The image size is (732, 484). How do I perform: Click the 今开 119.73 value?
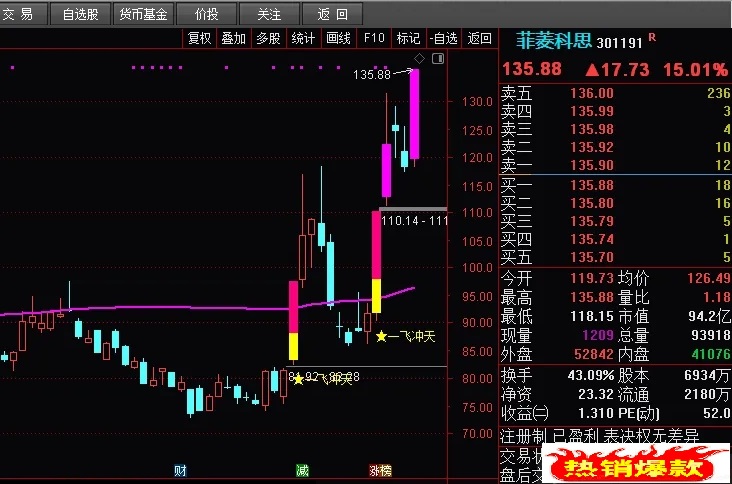591,278
